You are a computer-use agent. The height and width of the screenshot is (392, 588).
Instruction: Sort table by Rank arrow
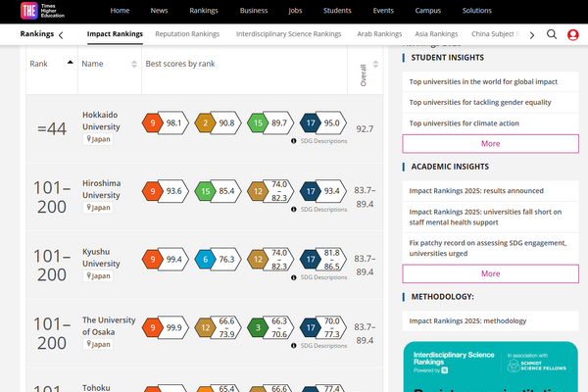pos(71,63)
